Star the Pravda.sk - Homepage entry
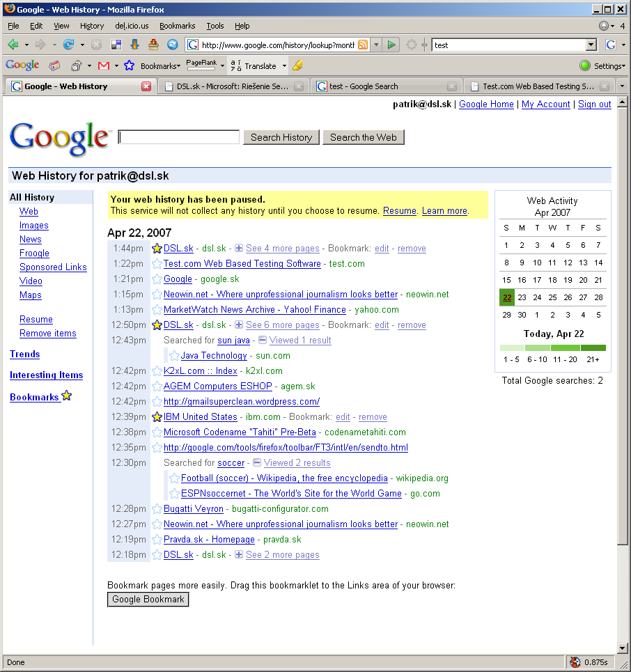This screenshot has height=672, width=631. coord(157,539)
